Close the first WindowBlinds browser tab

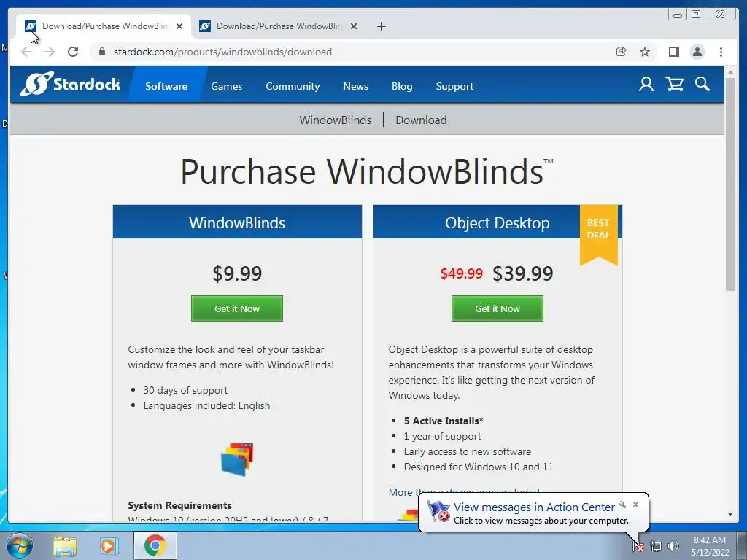(179, 26)
